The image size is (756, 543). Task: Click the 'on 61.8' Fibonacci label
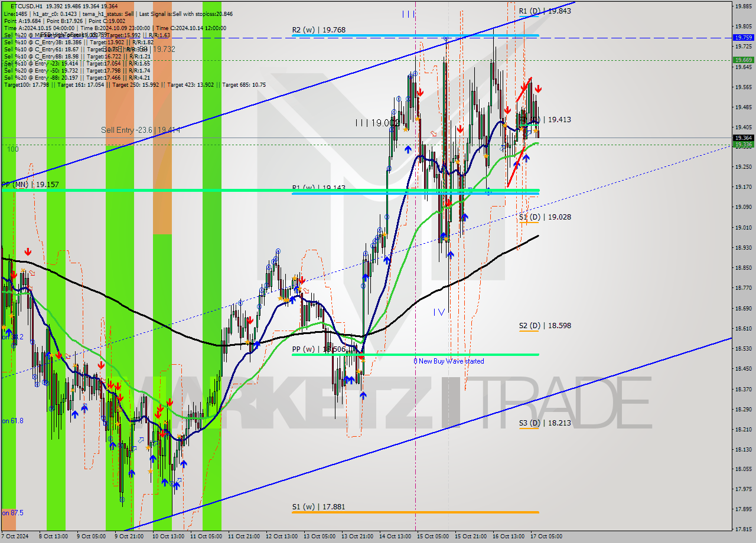(12, 421)
